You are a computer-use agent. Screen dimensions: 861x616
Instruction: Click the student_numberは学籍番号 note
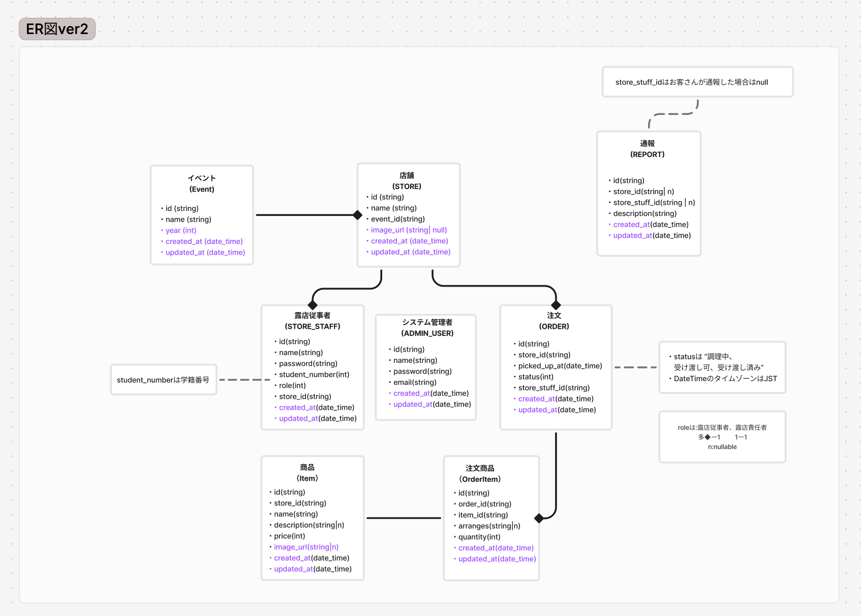163,380
